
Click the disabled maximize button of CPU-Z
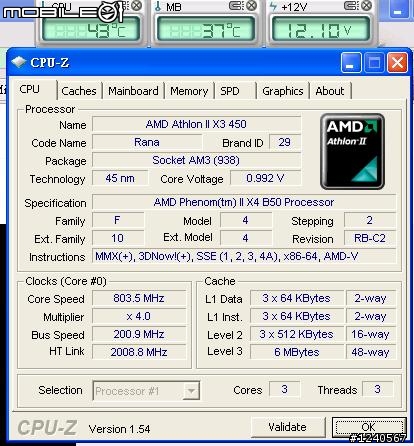pos(374,62)
